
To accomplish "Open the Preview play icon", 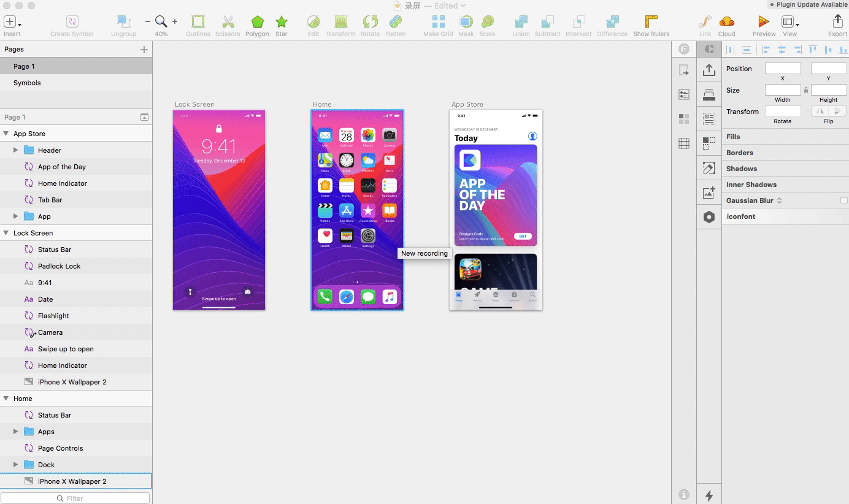I will coord(764,23).
